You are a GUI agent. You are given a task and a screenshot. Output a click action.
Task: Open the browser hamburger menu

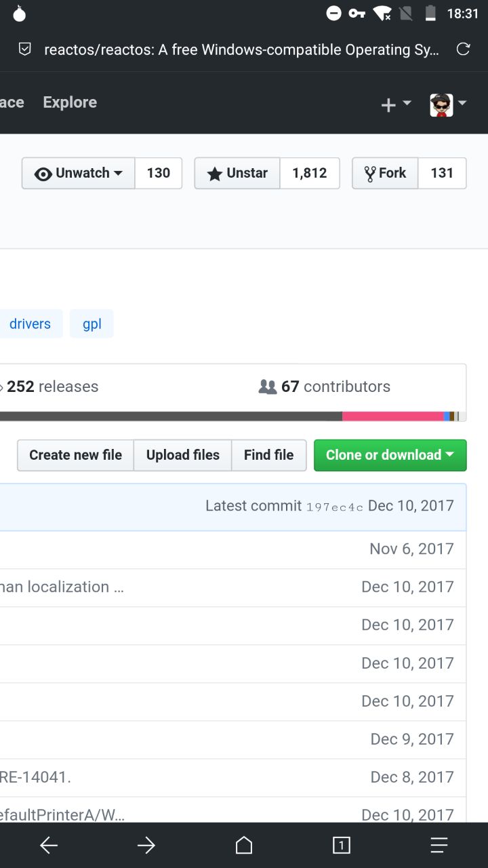[x=439, y=845]
